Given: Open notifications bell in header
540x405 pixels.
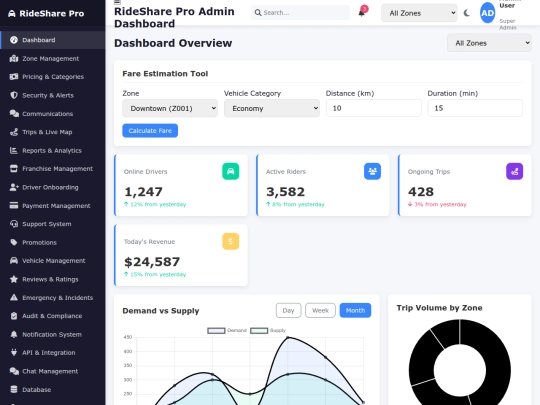Looking at the screenshot, I should pos(362,13).
